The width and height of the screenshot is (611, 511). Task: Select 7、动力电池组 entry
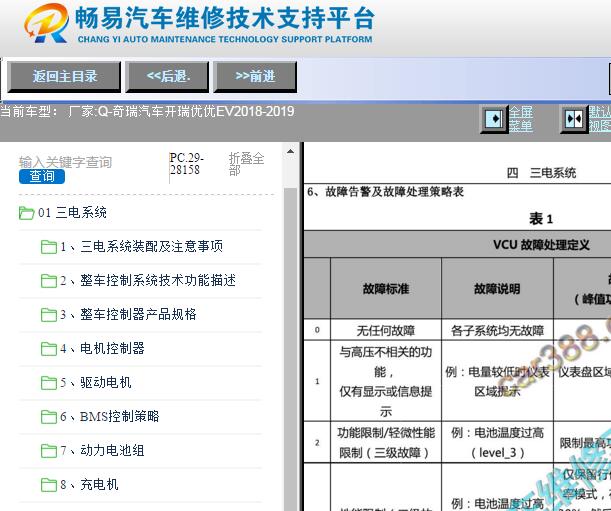point(102,451)
